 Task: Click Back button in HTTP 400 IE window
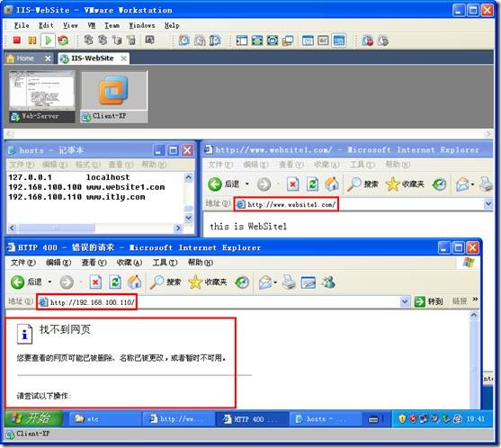(26, 282)
